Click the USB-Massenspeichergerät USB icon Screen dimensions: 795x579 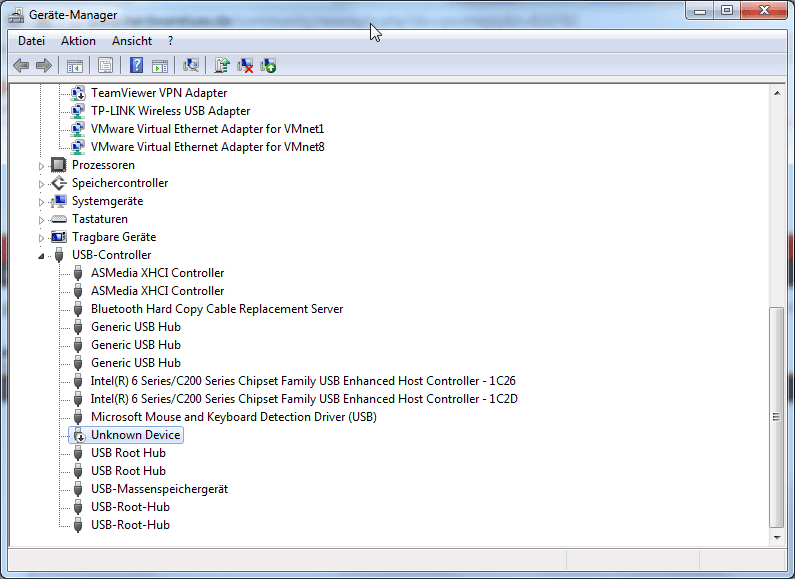(x=78, y=489)
